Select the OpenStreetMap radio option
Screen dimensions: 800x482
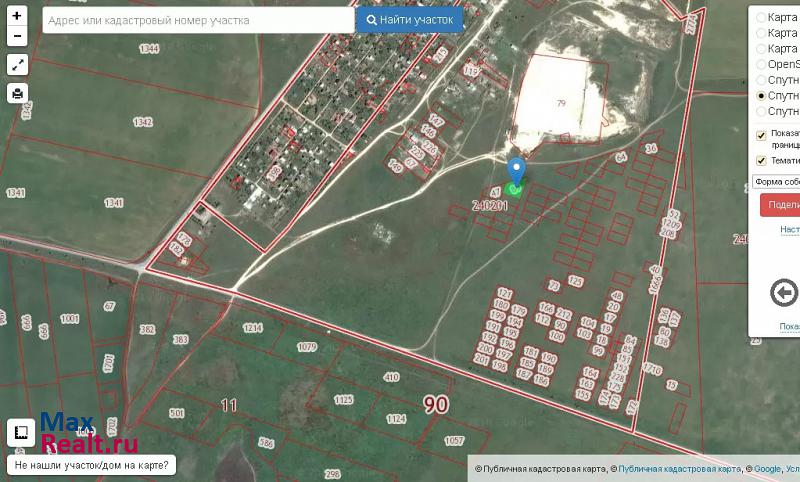coord(762,65)
